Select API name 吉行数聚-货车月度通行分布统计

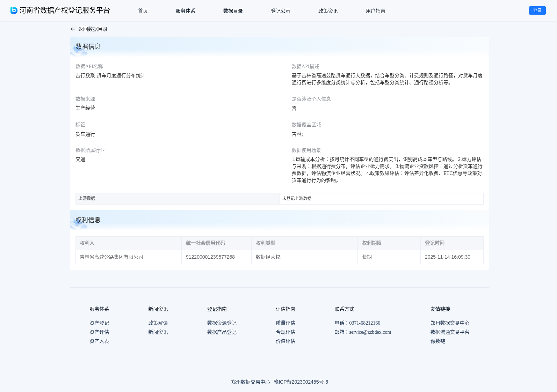click(110, 75)
